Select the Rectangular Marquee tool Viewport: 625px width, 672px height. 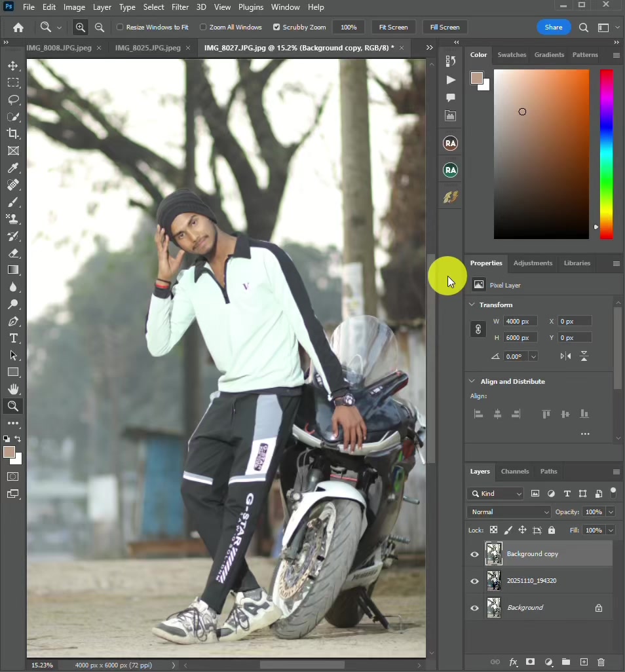[x=13, y=83]
